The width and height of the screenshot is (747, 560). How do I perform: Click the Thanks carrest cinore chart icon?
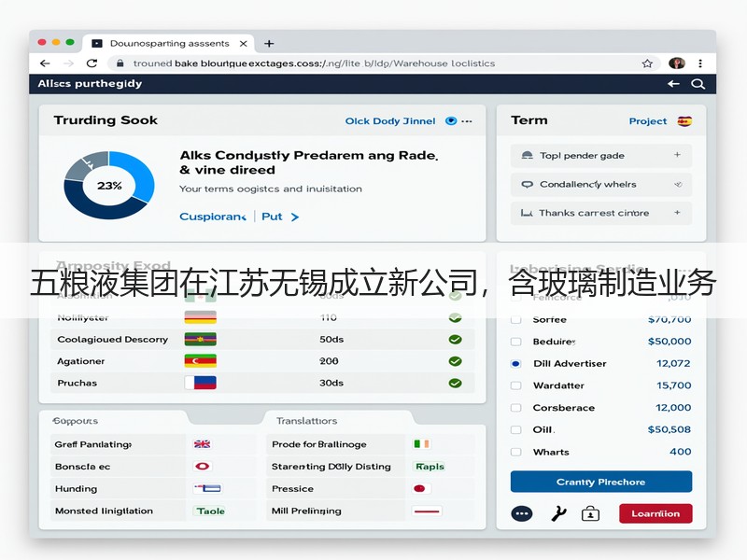(527, 213)
